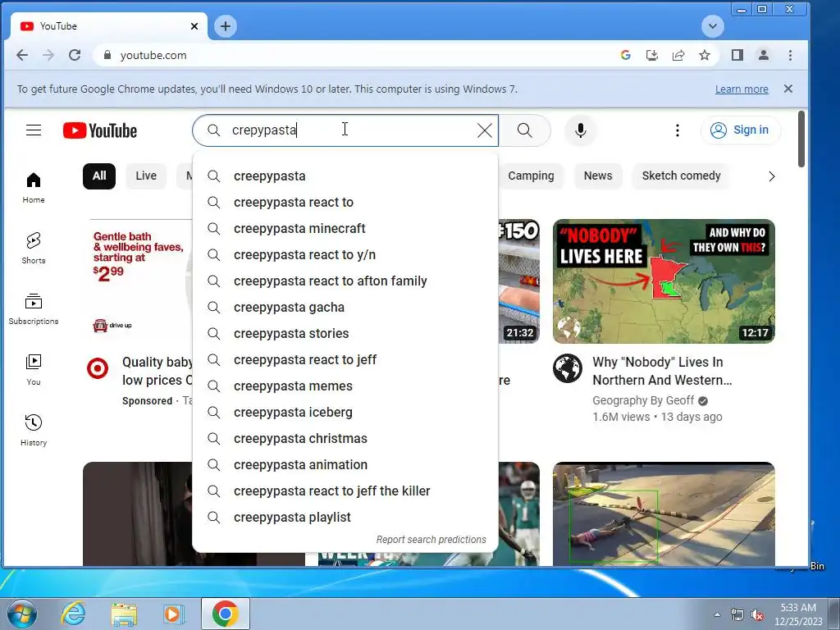
Task: Choose suggestion 'creepypasta christmas'
Action: pyautogui.click(x=345, y=439)
